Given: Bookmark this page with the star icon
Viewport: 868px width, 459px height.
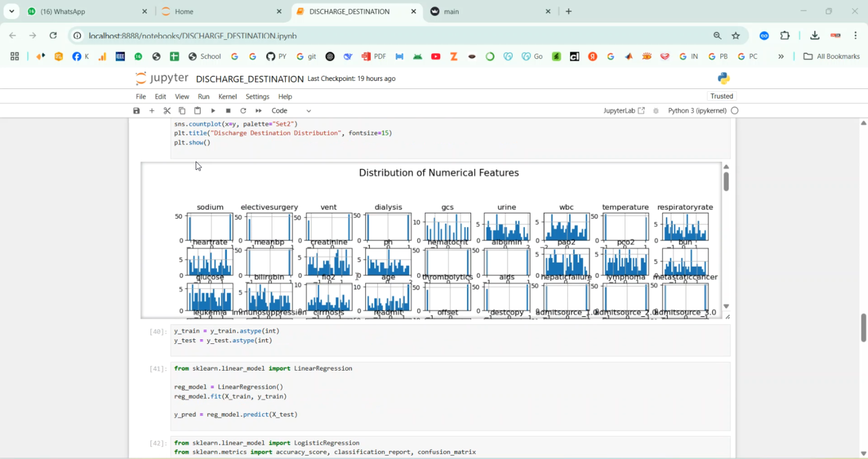Looking at the screenshot, I should click(736, 35).
